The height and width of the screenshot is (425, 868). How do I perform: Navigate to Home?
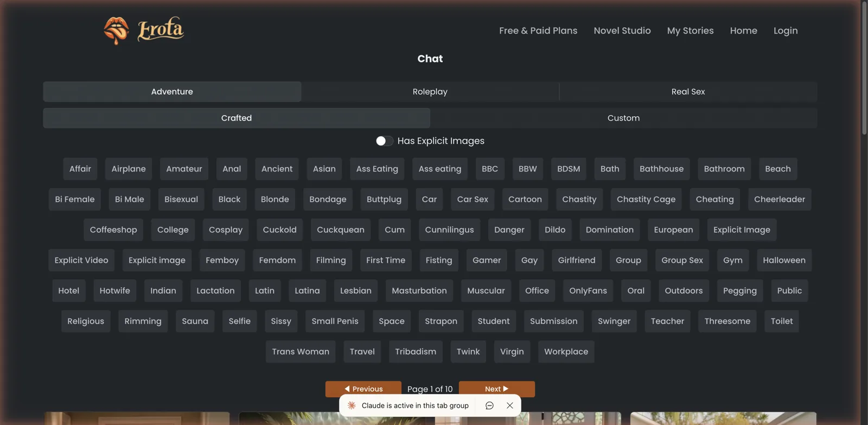click(743, 31)
